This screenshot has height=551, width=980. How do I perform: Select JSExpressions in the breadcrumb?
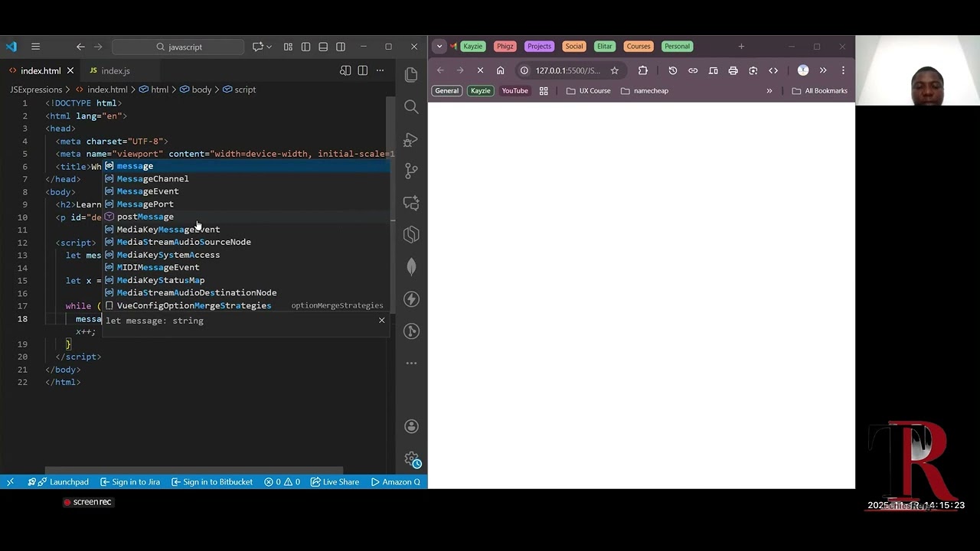(x=36, y=90)
